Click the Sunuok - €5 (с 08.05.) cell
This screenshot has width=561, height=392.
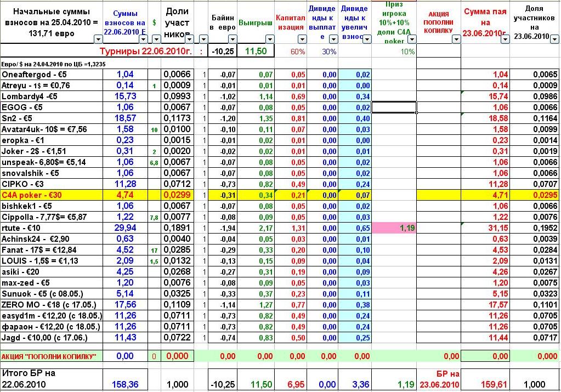pyautogui.click(x=52, y=294)
